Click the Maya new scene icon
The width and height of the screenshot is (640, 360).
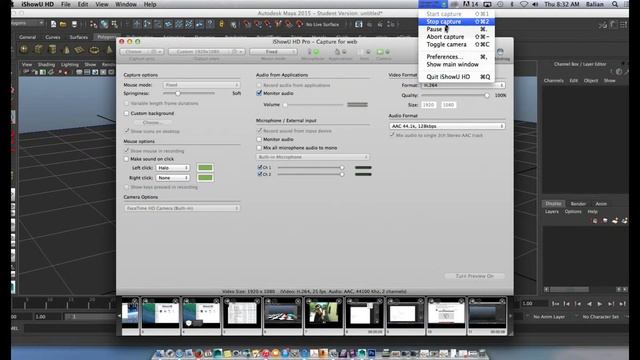pos(53,24)
